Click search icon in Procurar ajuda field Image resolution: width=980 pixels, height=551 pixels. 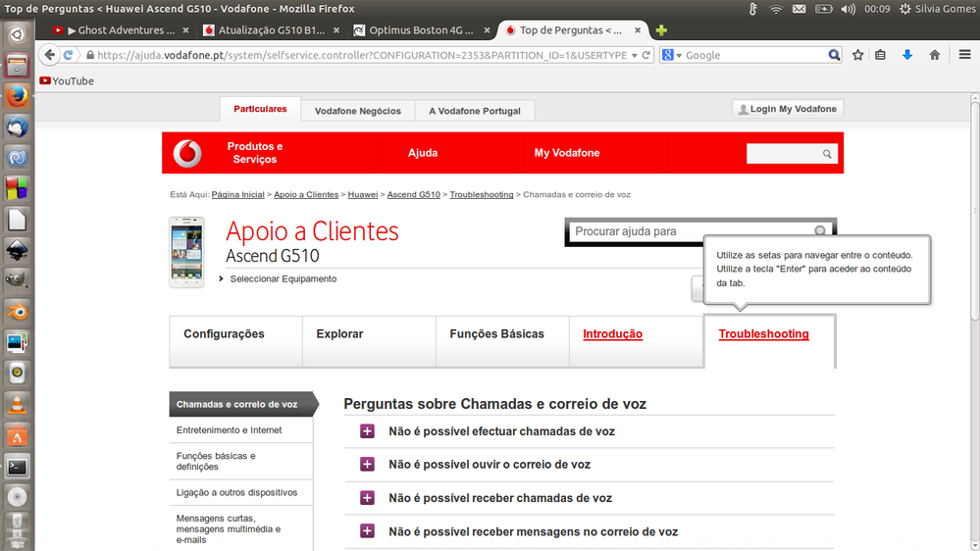pos(819,231)
